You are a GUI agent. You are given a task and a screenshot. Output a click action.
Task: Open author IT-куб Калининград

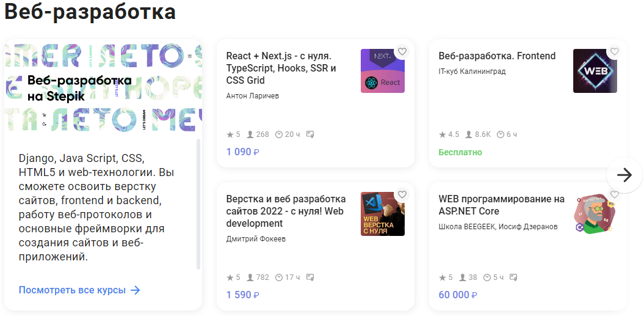coord(472,72)
